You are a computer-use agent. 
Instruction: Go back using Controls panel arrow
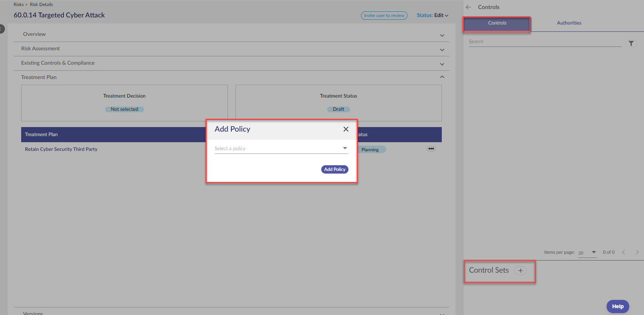pyautogui.click(x=468, y=7)
